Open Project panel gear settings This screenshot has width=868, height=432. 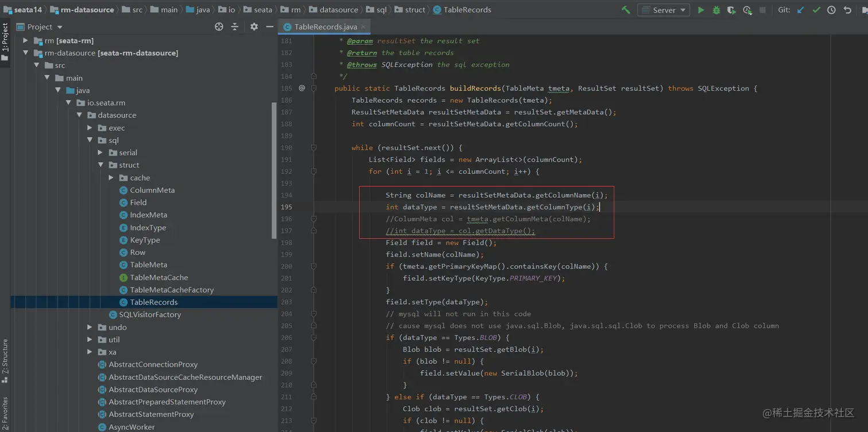(254, 27)
